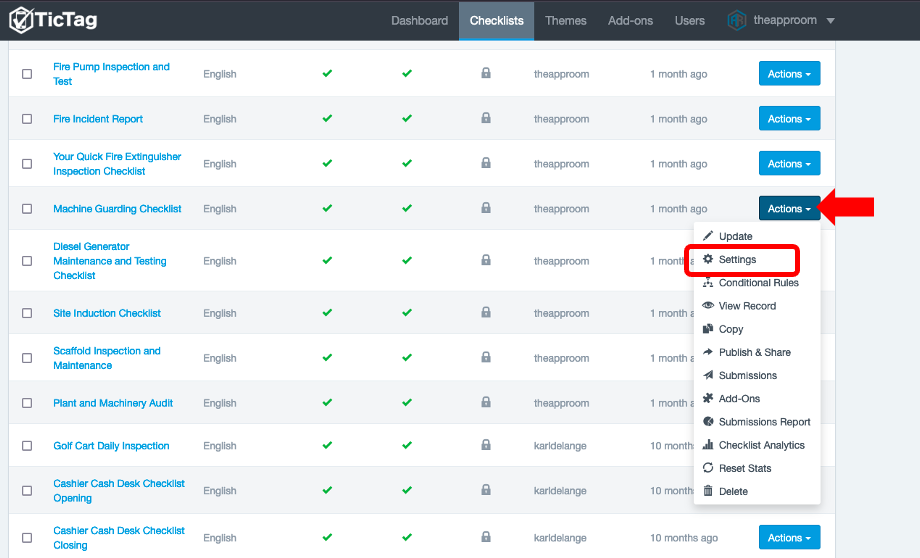Viewport: 920px width, 558px height.
Task: Choose Publish & Share from the Actions menu
Action: [754, 352]
